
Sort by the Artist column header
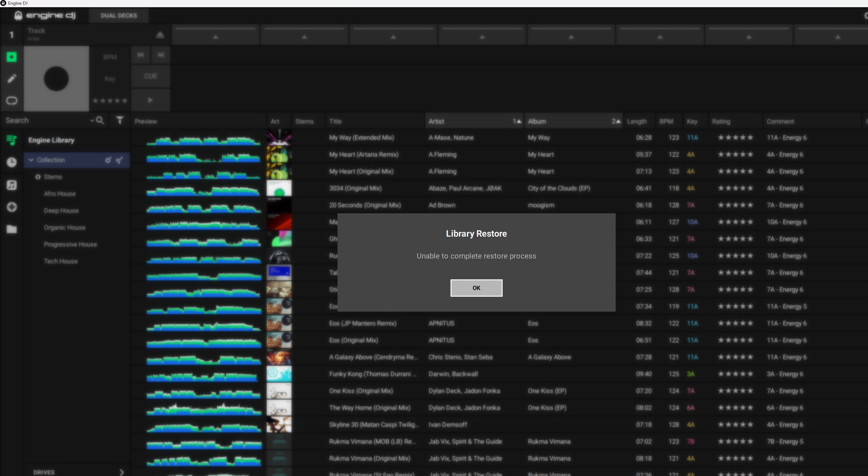(x=474, y=121)
